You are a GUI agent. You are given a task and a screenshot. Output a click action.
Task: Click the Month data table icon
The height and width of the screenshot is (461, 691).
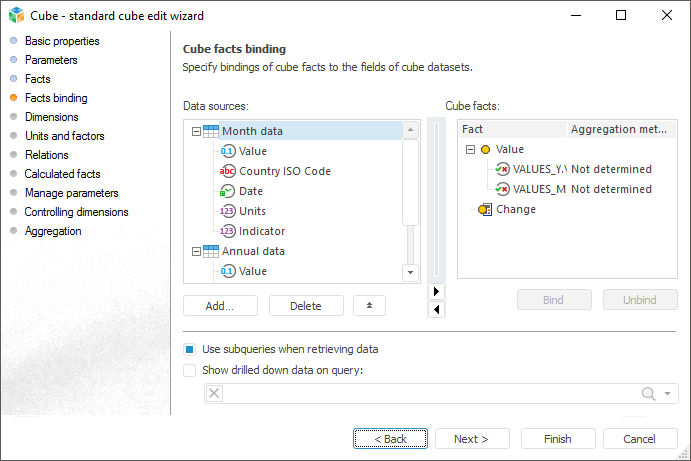pyautogui.click(x=211, y=131)
